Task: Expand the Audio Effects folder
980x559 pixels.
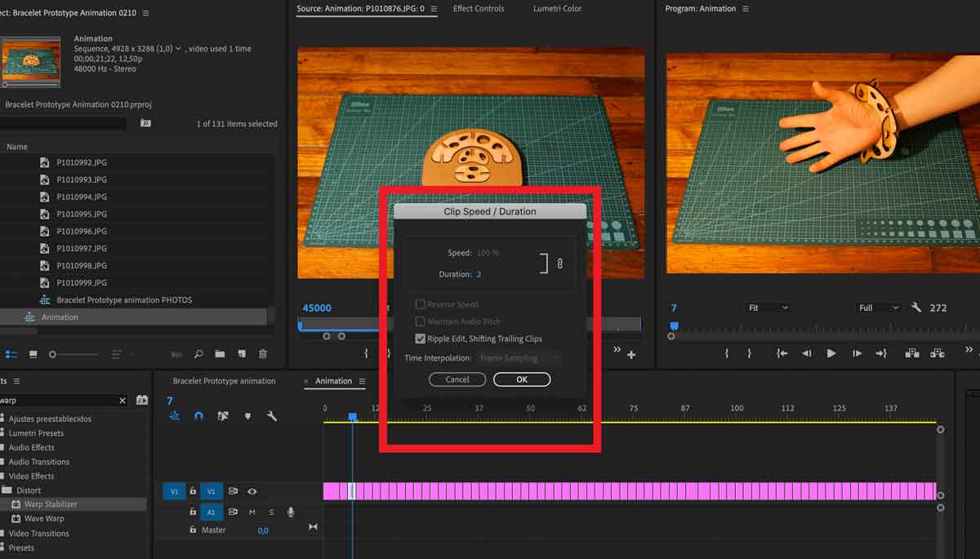Action: point(2,447)
